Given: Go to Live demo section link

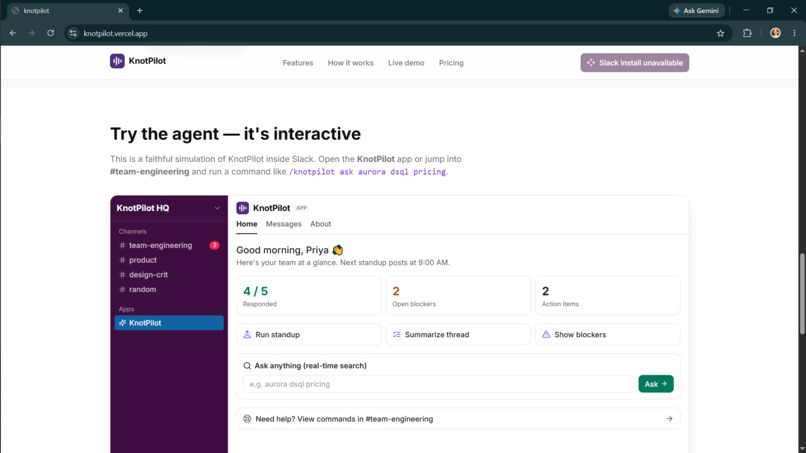Looking at the screenshot, I should [406, 63].
